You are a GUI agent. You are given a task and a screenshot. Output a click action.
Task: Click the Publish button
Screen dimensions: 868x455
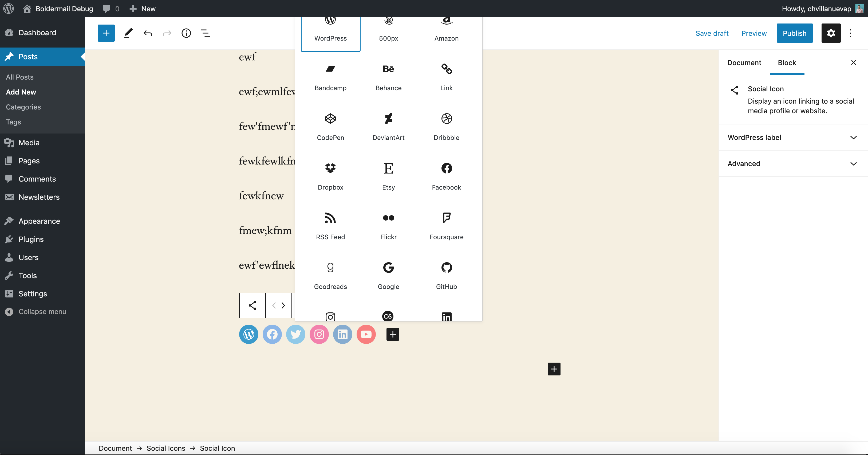tap(794, 33)
